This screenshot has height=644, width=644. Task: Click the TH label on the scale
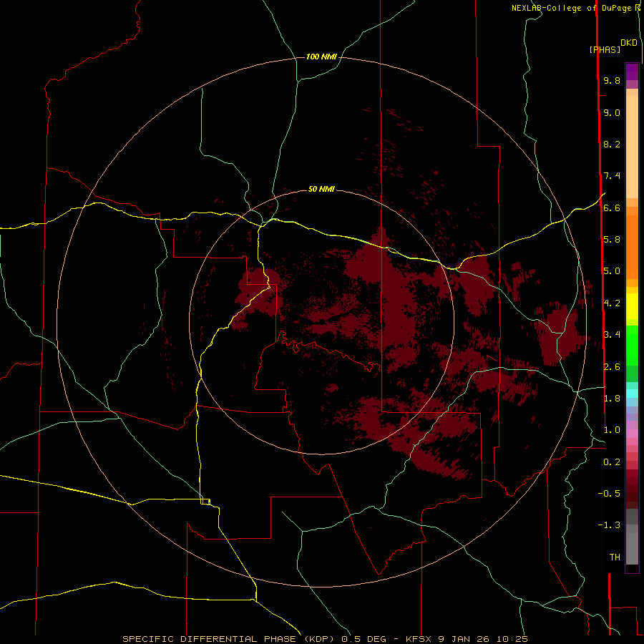615,557
